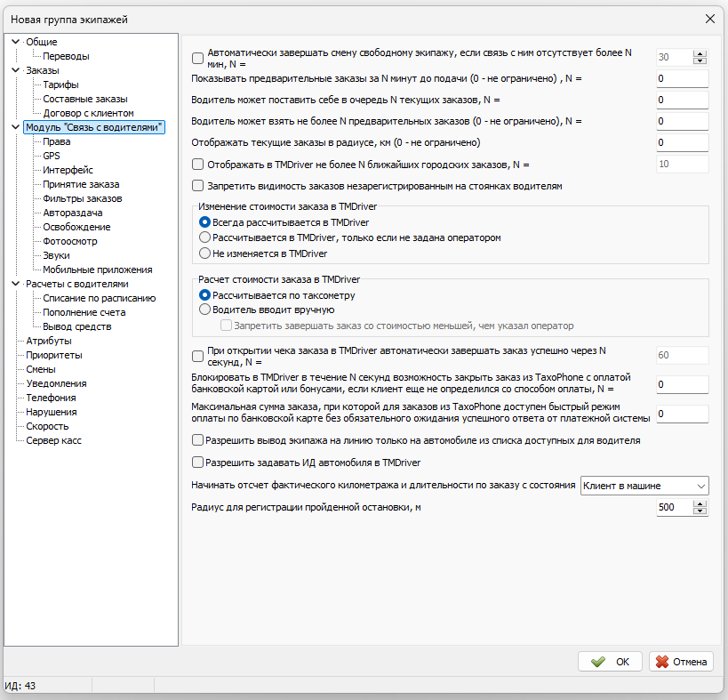728x700 pixels.
Task: Check Запретить видимость заказов незарегистрированным option
Action: tap(198, 186)
